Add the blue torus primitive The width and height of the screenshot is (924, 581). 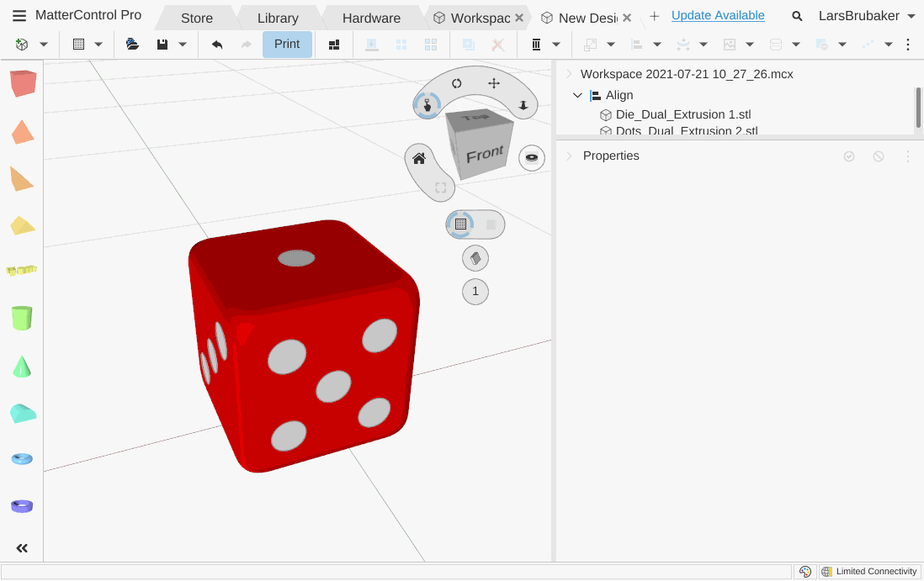22,458
